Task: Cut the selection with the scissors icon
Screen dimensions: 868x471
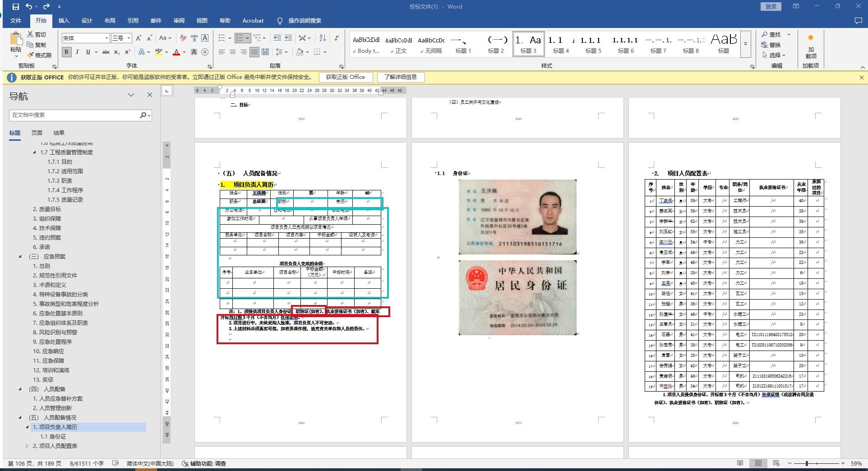Action: (37, 34)
